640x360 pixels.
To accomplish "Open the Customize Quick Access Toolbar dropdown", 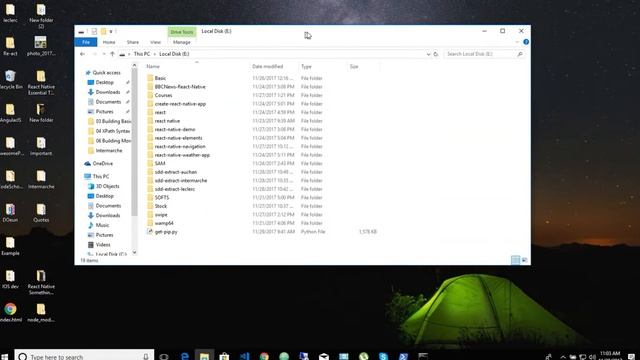I will [x=111, y=31].
